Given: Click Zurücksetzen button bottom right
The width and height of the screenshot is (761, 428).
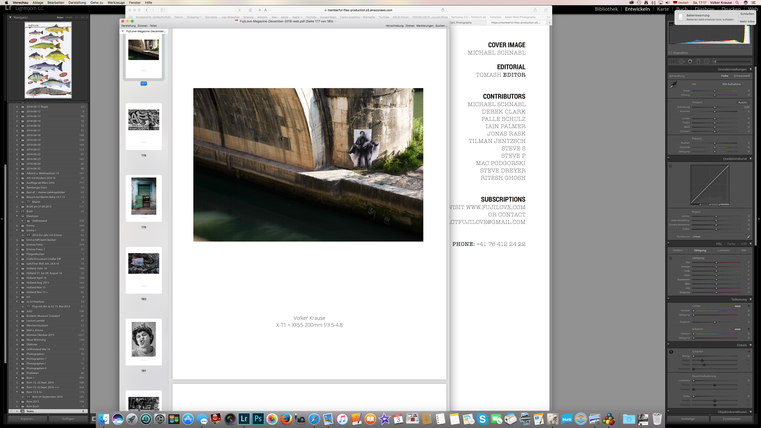Looking at the screenshot, I should tap(731, 419).
